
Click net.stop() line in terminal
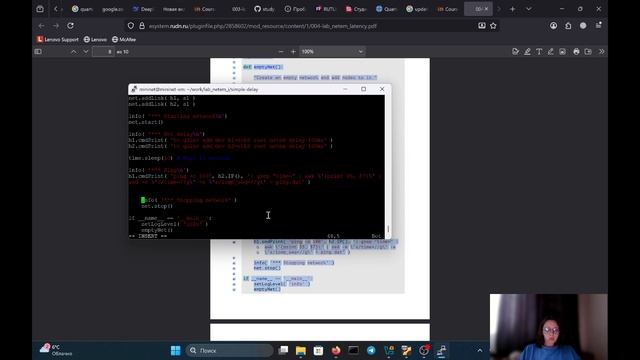pos(157,206)
